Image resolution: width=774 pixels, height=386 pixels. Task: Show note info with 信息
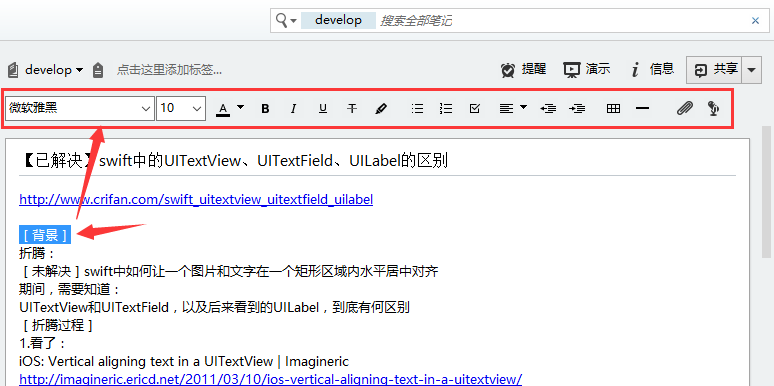click(x=652, y=70)
